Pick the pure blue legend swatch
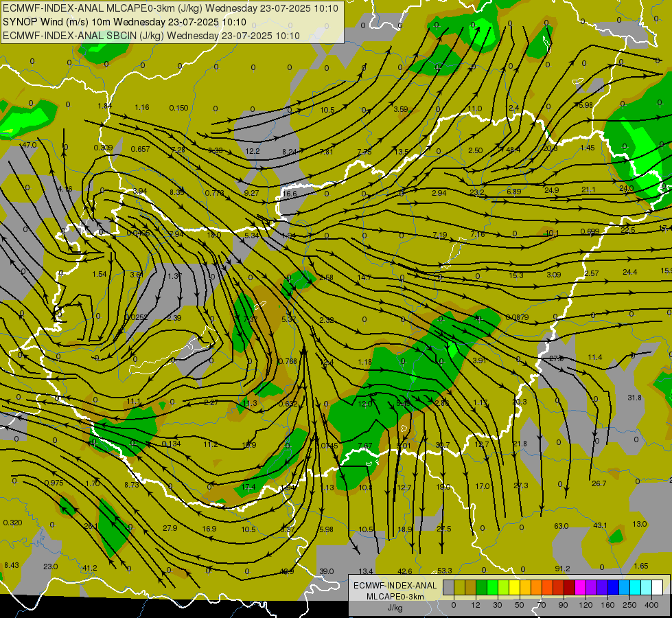This screenshot has width=672, height=618. coord(614,587)
